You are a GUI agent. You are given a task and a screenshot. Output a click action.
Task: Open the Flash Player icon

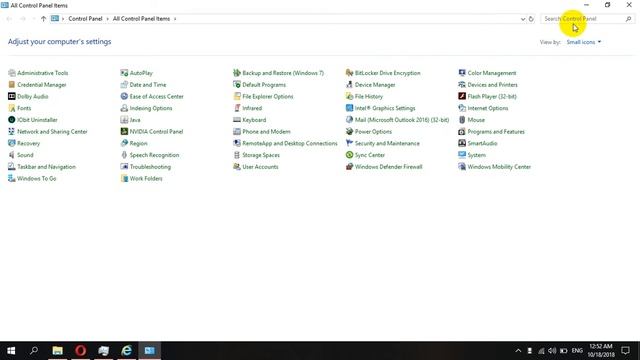pos(462,96)
